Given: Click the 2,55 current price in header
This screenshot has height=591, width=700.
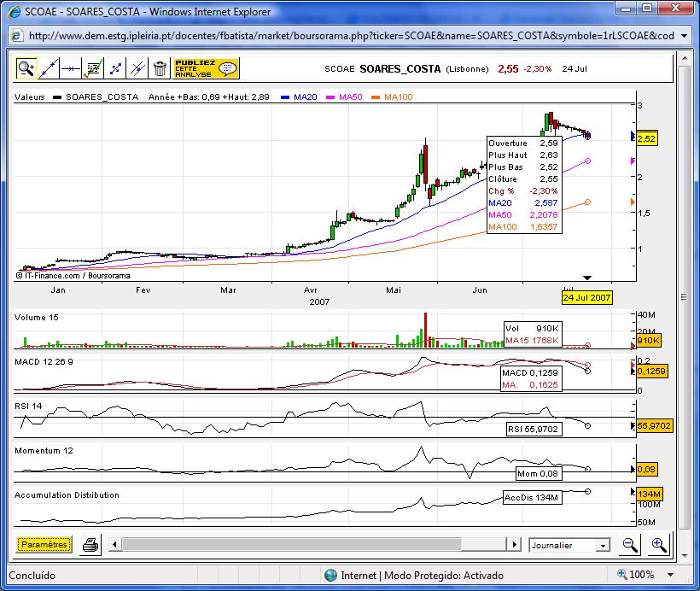Looking at the screenshot, I should pyautogui.click(x=508, y=69).
